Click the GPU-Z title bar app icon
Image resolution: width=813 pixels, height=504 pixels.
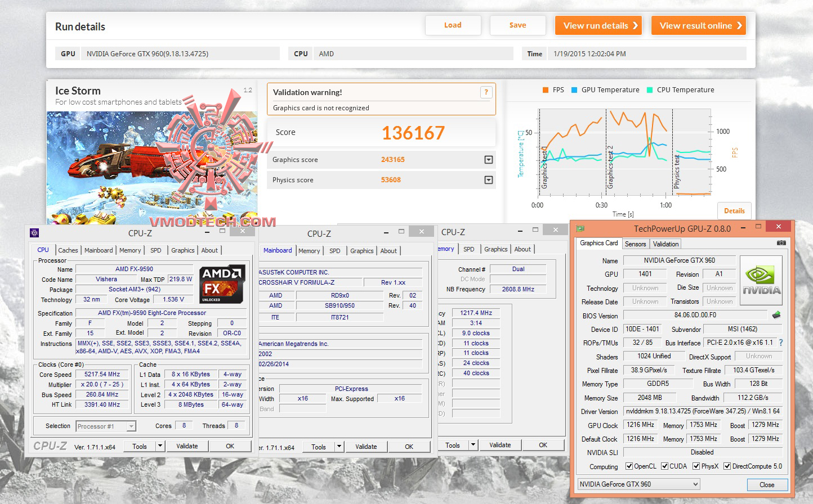pyautogui.click(x=580, y=228)
